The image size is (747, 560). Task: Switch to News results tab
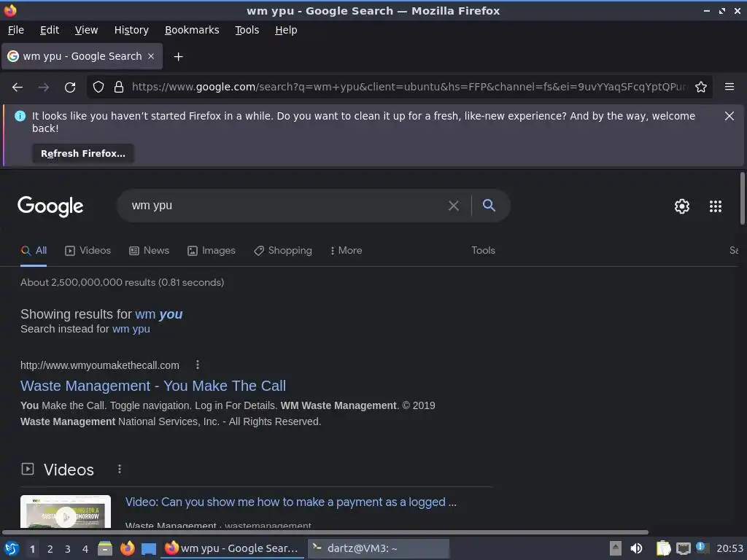[x=149, y=251]
